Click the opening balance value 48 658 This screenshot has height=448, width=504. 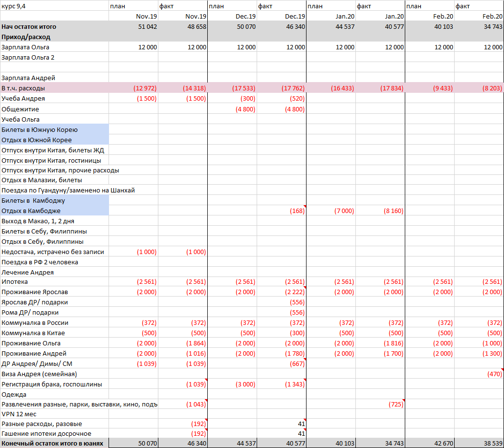197,27
